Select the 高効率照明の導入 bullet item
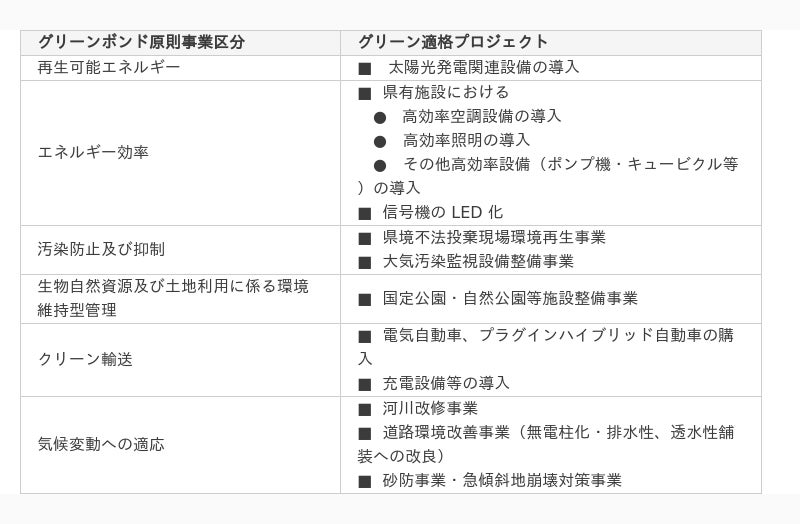 465,140
